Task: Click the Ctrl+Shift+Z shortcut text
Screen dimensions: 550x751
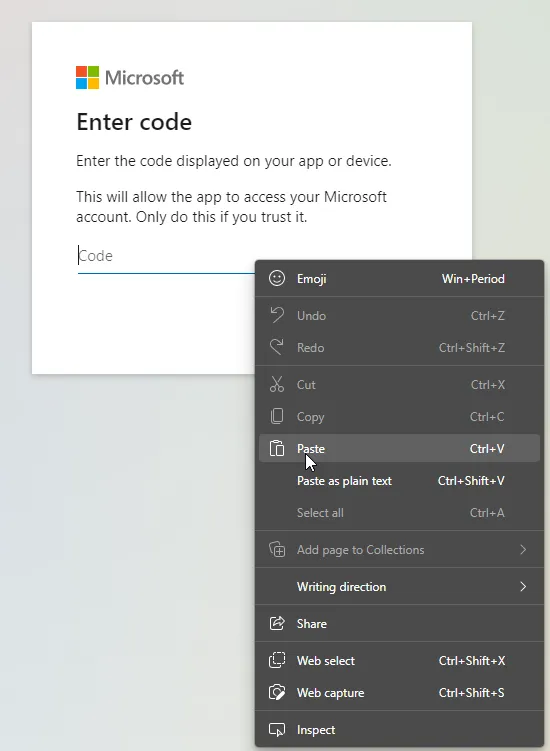Action: pos(471,347)
